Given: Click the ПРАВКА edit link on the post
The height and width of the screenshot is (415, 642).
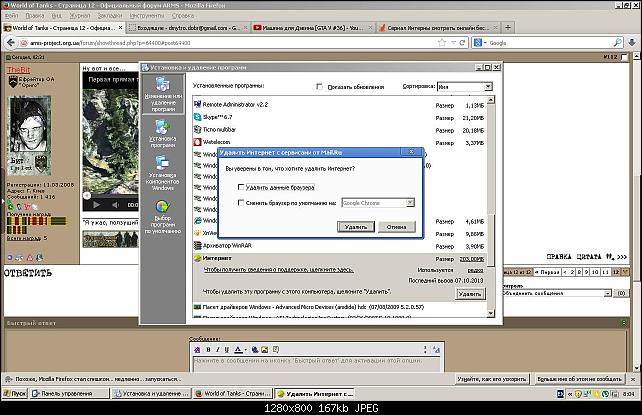Looking at the screenshot, I should (x=559, y=257).
